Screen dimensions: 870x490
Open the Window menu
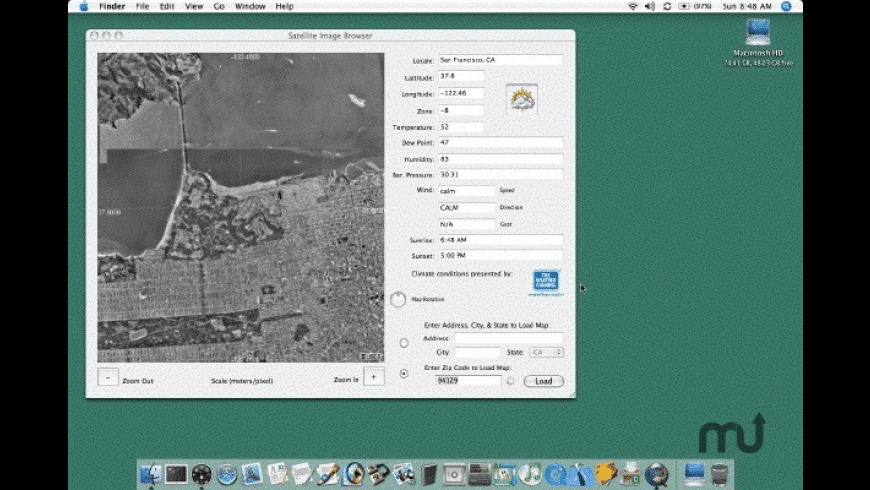tap(250, 6)
